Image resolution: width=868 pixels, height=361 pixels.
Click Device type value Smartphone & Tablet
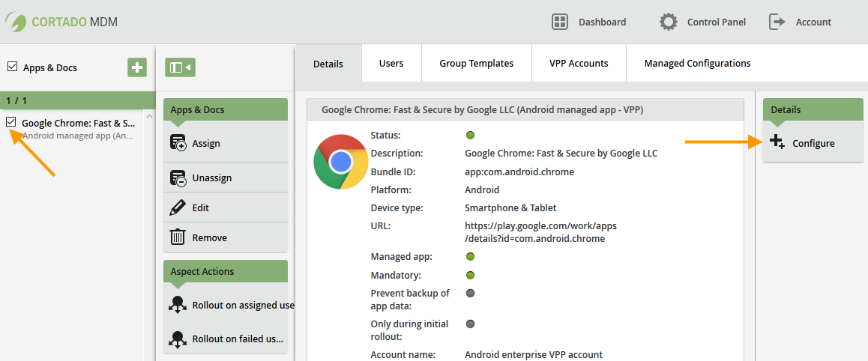[x=510, y=208]
